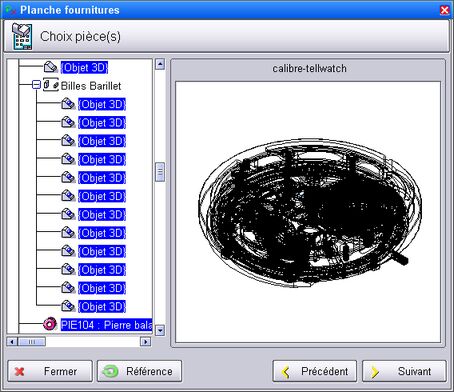The width and height of the screenshot is (454, 392).
Task: Click the Choix pièce(s) header icon
Action: pyautogui.click(x=22, y=36)
